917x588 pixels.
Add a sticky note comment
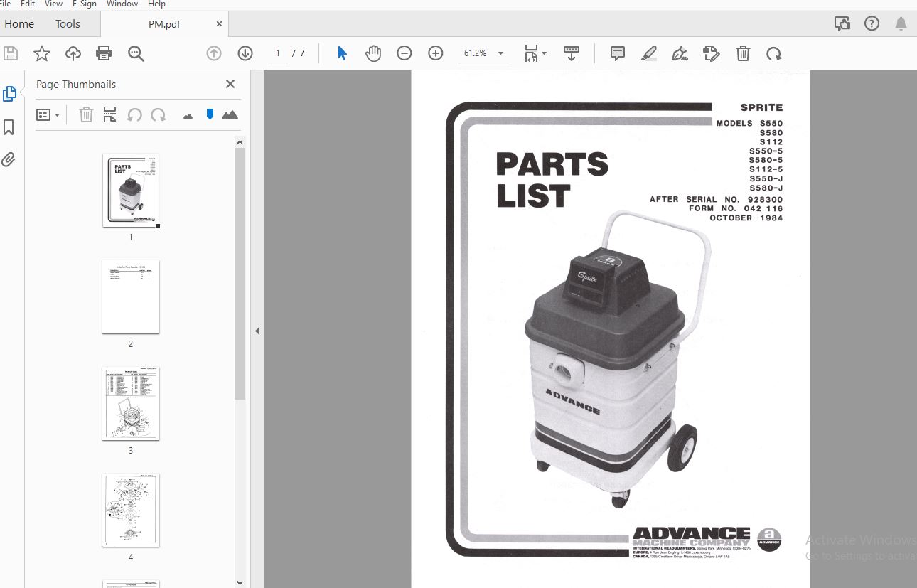[618, 53]
